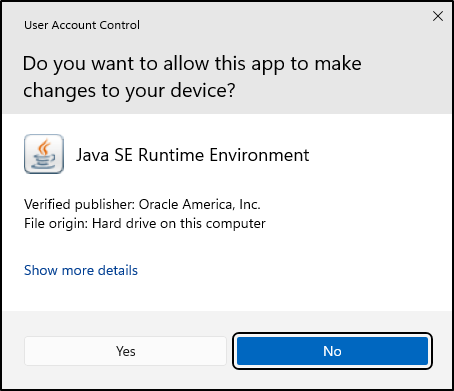Screen dimensions: 454x391
Task: Close the User Account Control dialog
Action: pos(438,16)
